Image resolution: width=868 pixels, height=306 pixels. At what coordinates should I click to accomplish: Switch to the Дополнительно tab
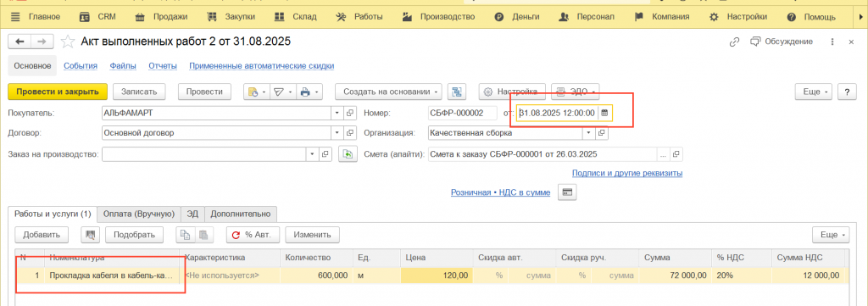(241, 214)
